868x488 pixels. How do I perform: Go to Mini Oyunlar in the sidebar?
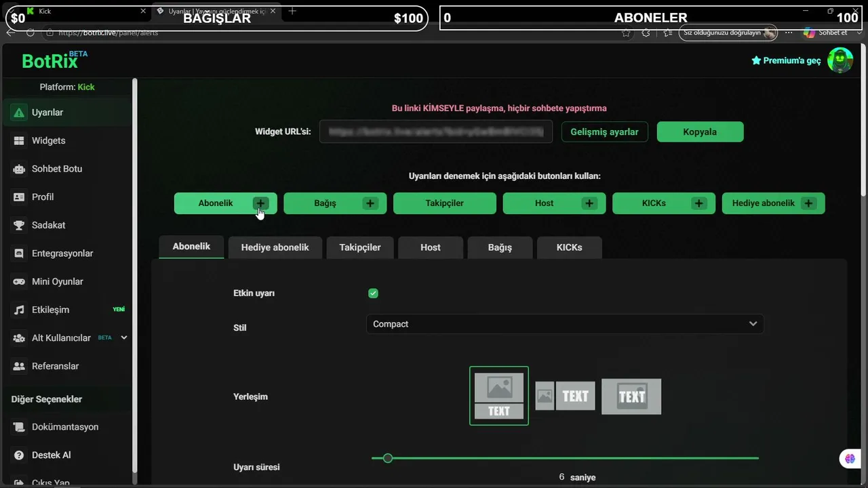[x=66, y=281]
